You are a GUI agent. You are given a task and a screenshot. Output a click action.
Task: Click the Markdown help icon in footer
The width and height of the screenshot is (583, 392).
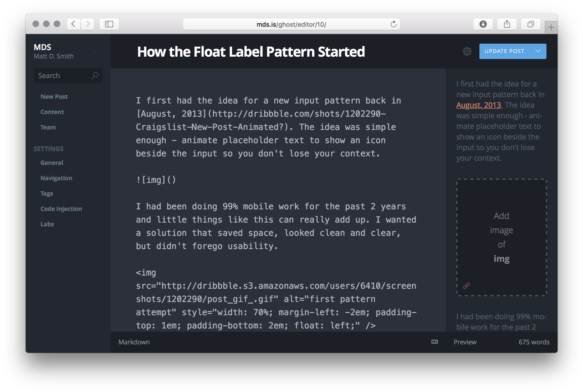pyautogui.click(x=434, y=342)
